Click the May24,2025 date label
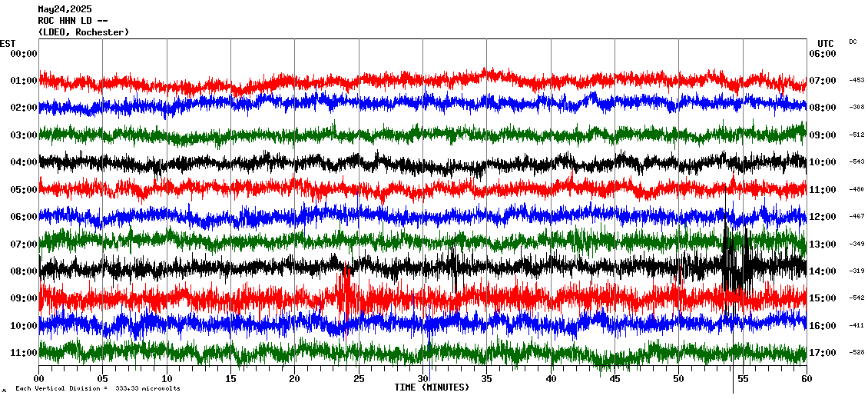This screenshot has width=868, height=399. (x=65, y=9)
